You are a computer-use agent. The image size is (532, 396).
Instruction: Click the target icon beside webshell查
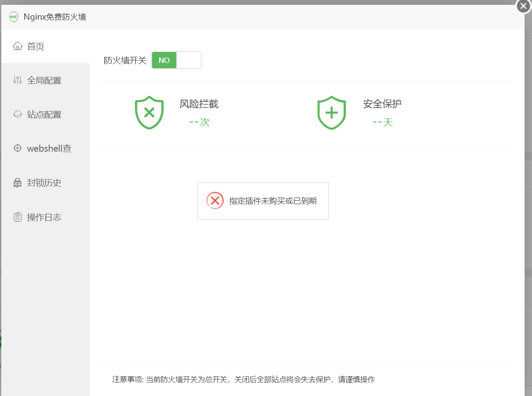(x=17, y=148)
